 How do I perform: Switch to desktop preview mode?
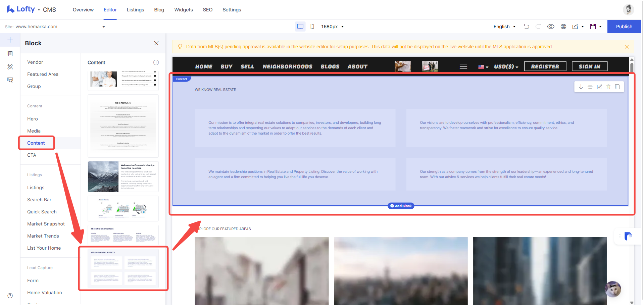pyautogui.click(x=300, y=27)
